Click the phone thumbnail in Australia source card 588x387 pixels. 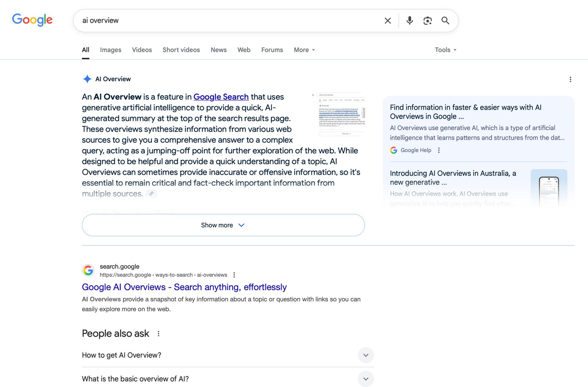click(x=549, y=188)
